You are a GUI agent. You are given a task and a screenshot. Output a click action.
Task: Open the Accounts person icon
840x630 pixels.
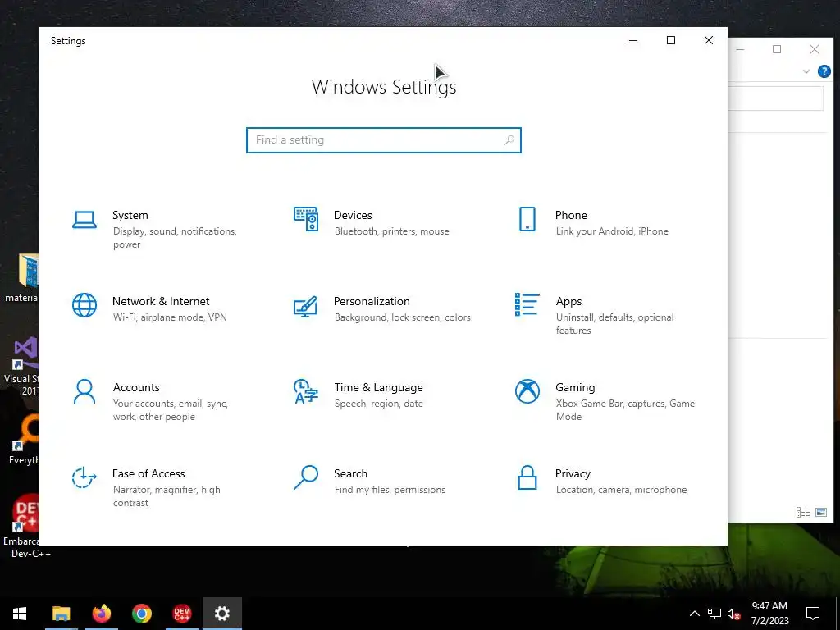click(84, 391)
